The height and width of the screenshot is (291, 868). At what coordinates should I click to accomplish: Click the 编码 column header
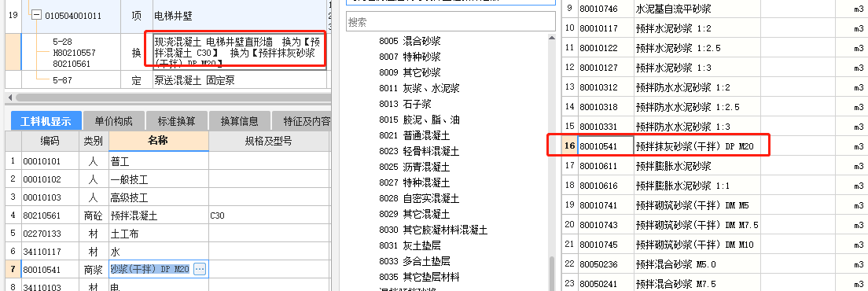[x=50, y=141]
